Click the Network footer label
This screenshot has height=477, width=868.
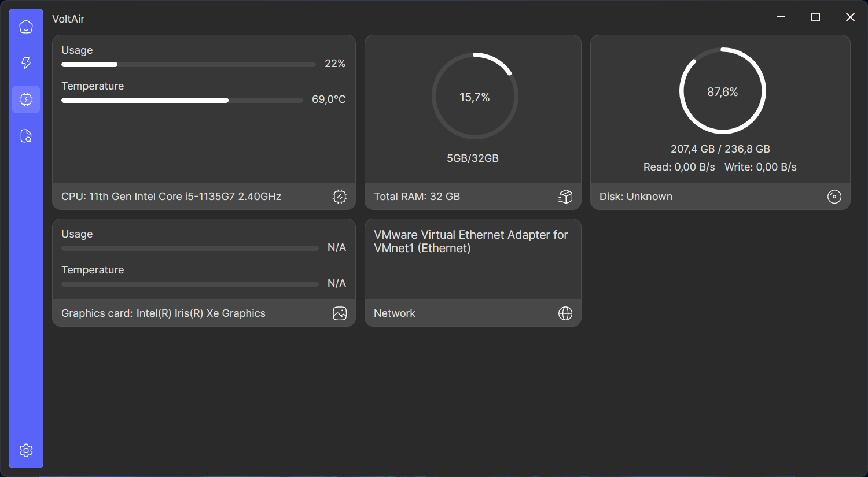pyautogui.click(x=395, y=313)
